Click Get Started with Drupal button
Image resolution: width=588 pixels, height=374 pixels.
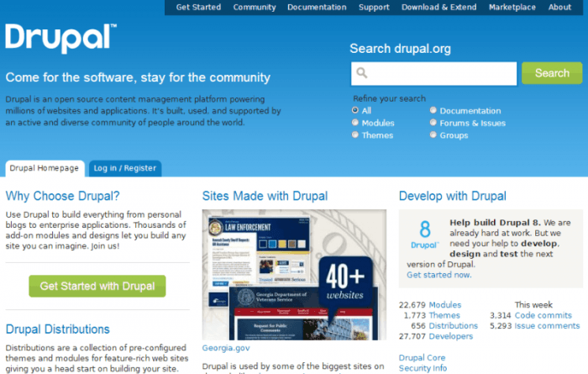(97, 287)
